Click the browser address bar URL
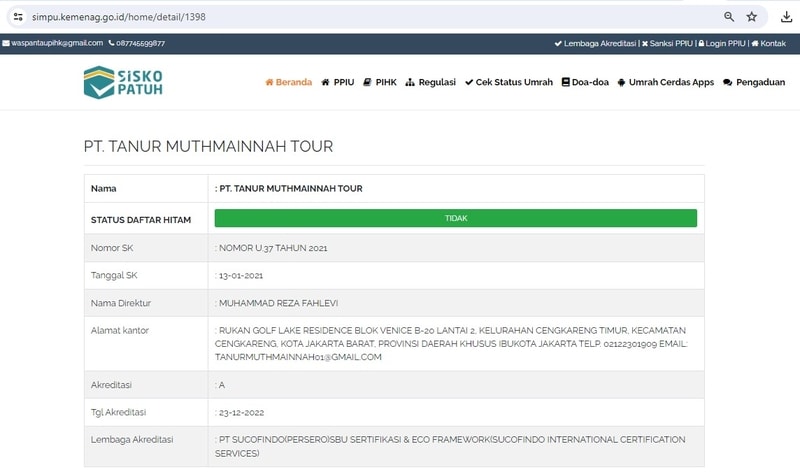The image size is (800, 472). (x=119, y=17)
